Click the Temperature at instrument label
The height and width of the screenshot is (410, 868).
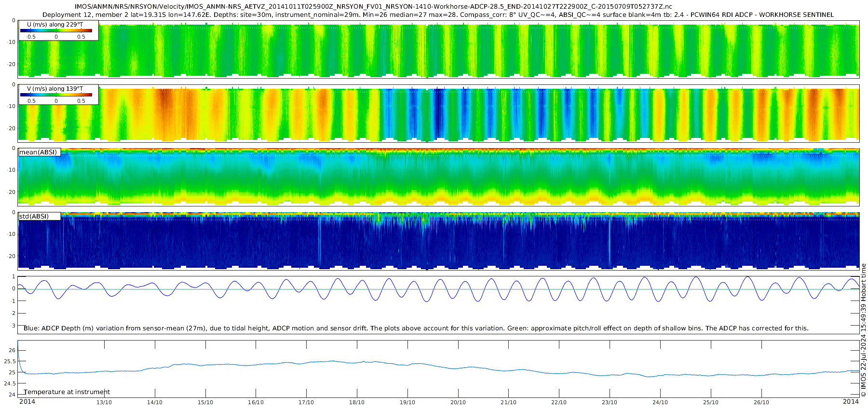pyautogui.click(x=67, y=392)
